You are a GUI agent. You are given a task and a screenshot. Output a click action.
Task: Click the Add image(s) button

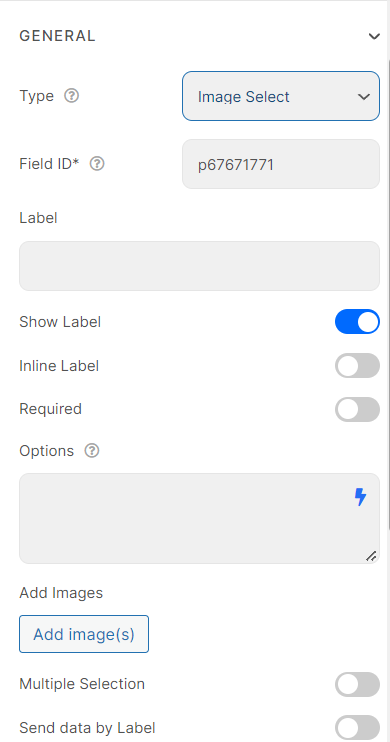tap(84, 634)
